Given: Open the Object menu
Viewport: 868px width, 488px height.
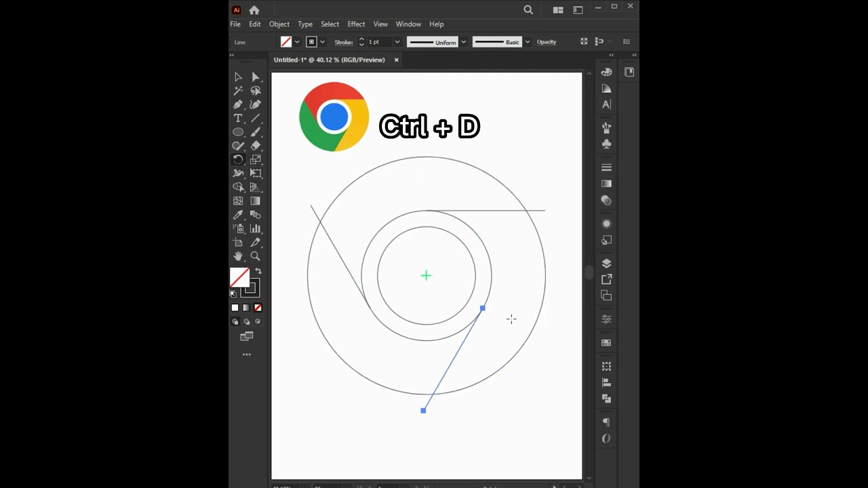Looking at the screenshot, I should 279,24.
